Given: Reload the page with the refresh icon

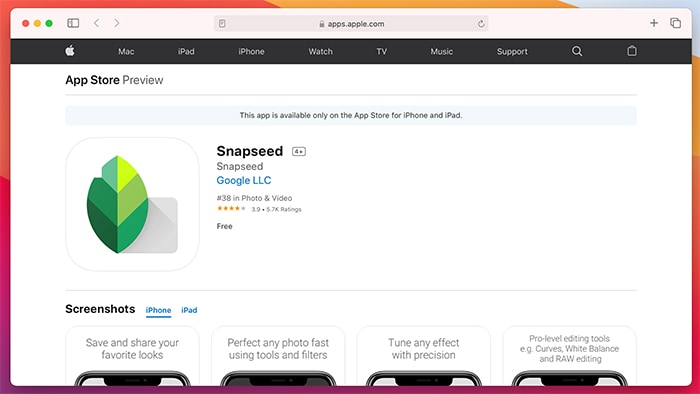Looking at the screenshot, I should (481, 24).
